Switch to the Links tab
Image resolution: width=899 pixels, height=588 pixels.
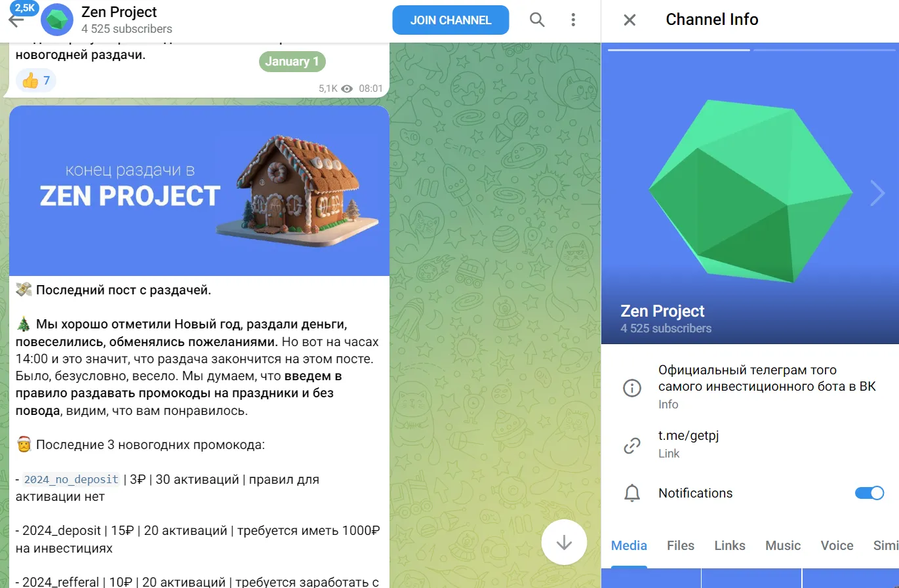[x=730, y=545]
